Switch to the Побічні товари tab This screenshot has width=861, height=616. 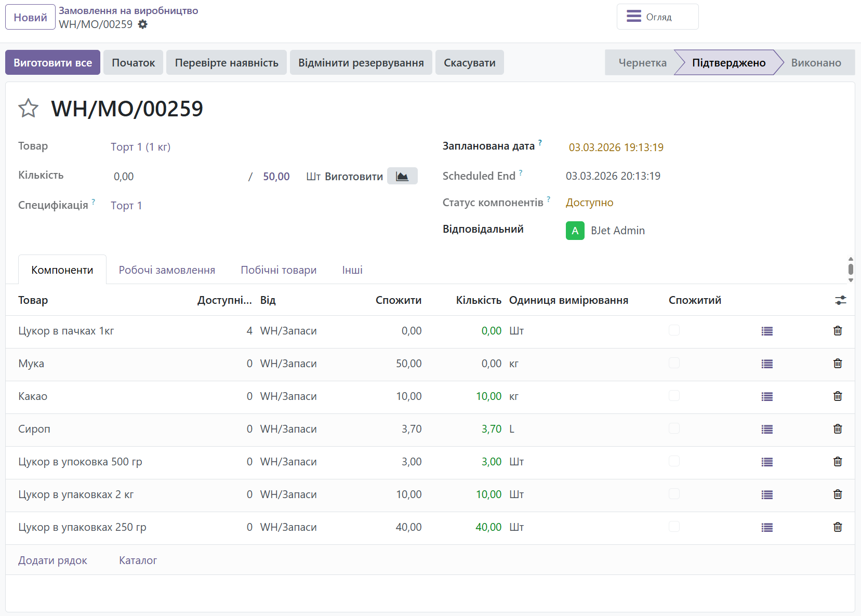[x=279, y=270]
